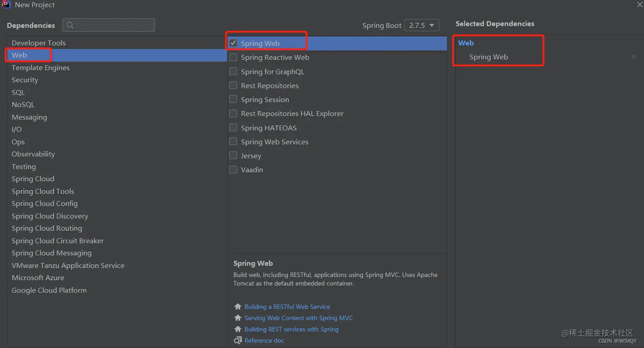Check Rest Repositories HAL Explorer
644x348 pixels.
[233, 113]
